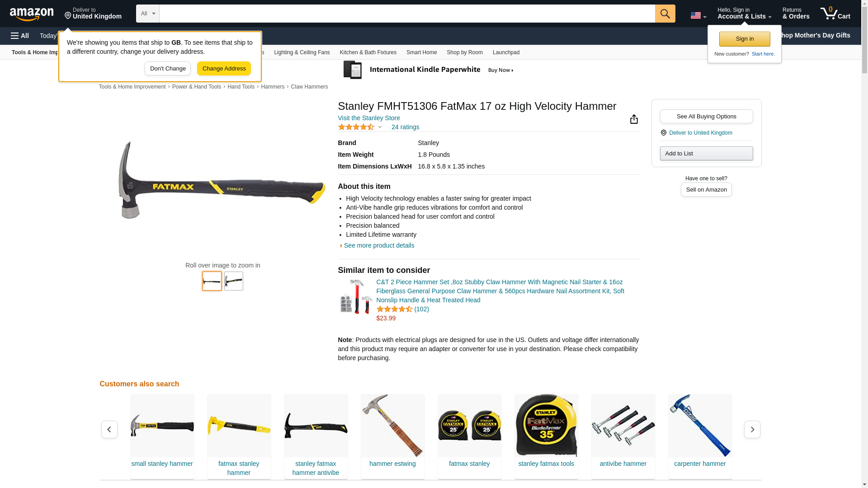Click See All Buying Options button
868x488 pixels.
[x=706, y=117]
